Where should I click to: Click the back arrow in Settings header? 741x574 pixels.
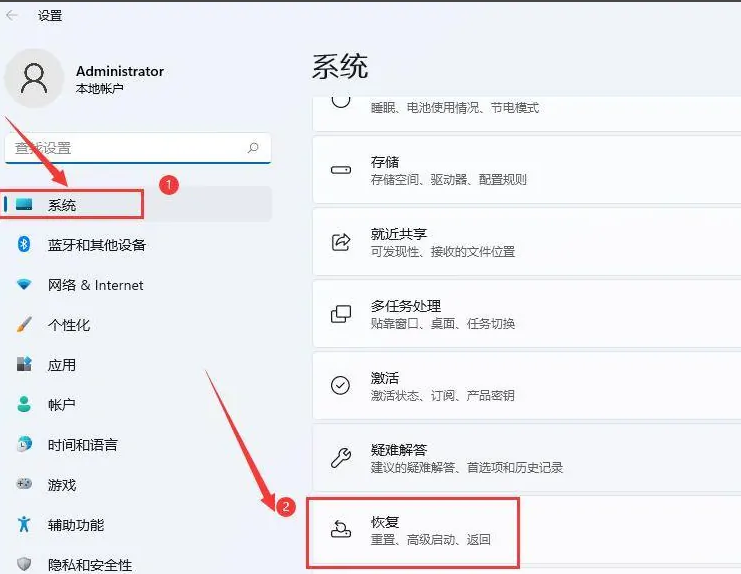(12, 16)
